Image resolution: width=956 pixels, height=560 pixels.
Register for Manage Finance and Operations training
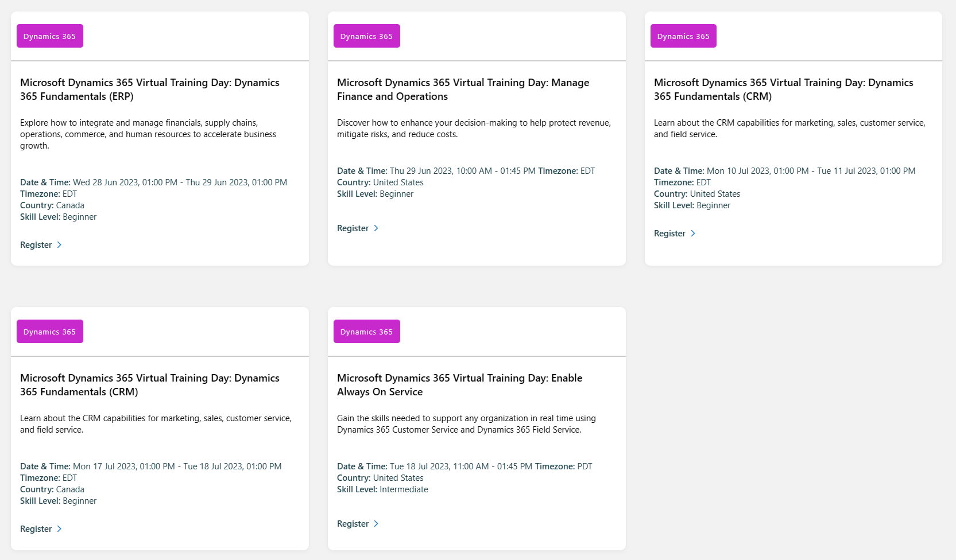[352, 228]
